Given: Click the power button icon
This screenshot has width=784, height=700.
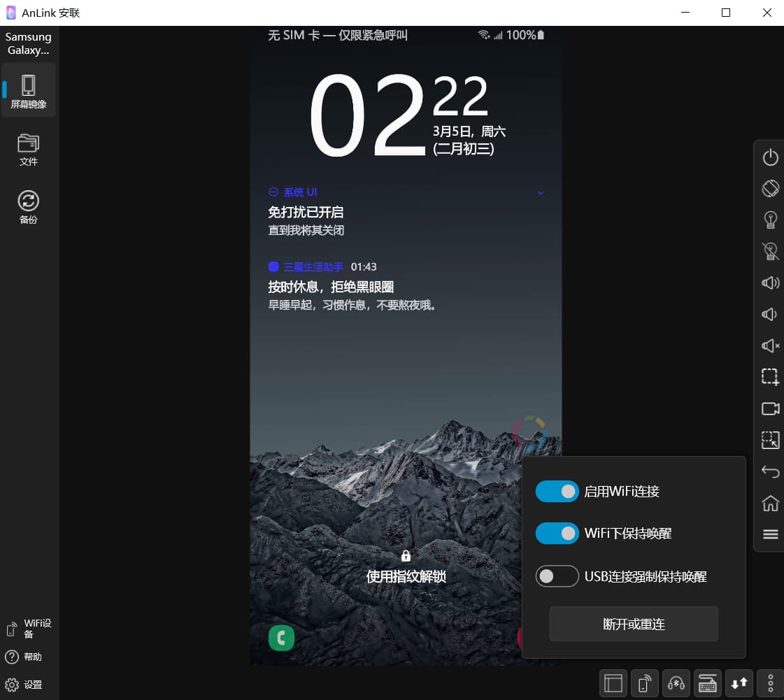Looking at the screenshot, I should pos(770,157).
